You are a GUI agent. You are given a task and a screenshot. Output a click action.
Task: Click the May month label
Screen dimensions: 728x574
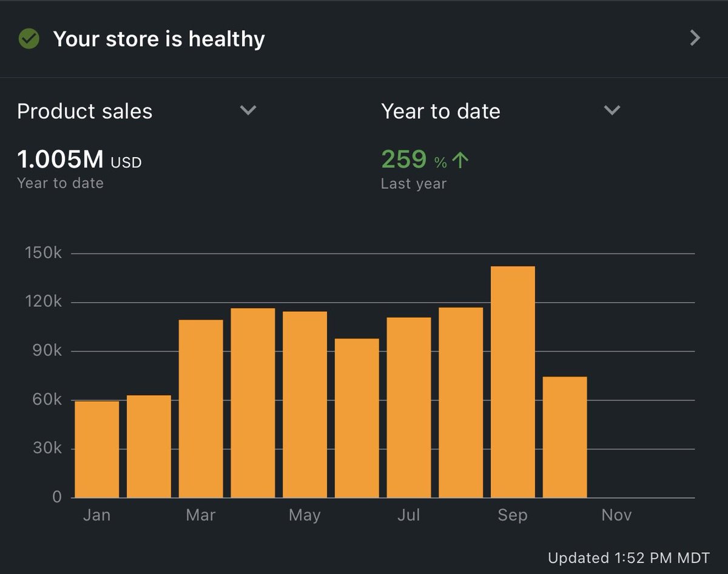point(305,516)
